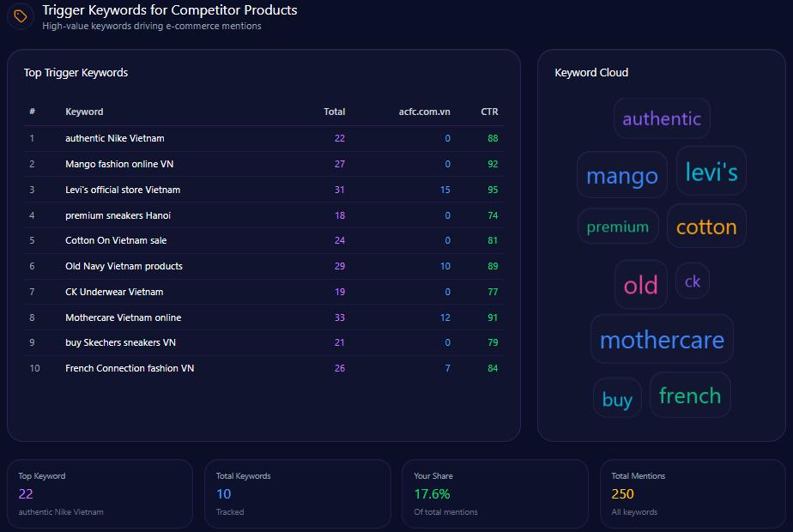The height and width of the screenshot is (532, 793).
Task: Choose the 'levi's' keyword cloud tag
Action: point(711,172)
